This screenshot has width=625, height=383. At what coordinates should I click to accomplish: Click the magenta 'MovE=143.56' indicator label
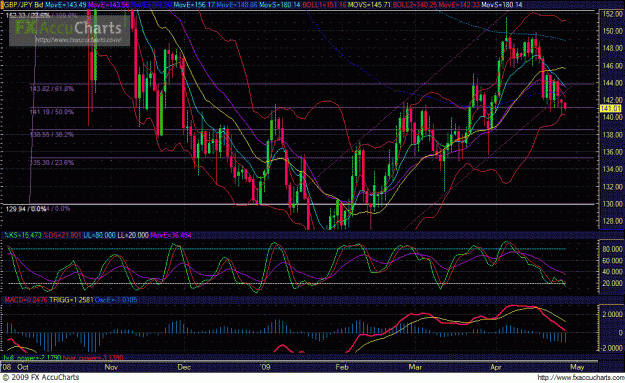(108, 5)
